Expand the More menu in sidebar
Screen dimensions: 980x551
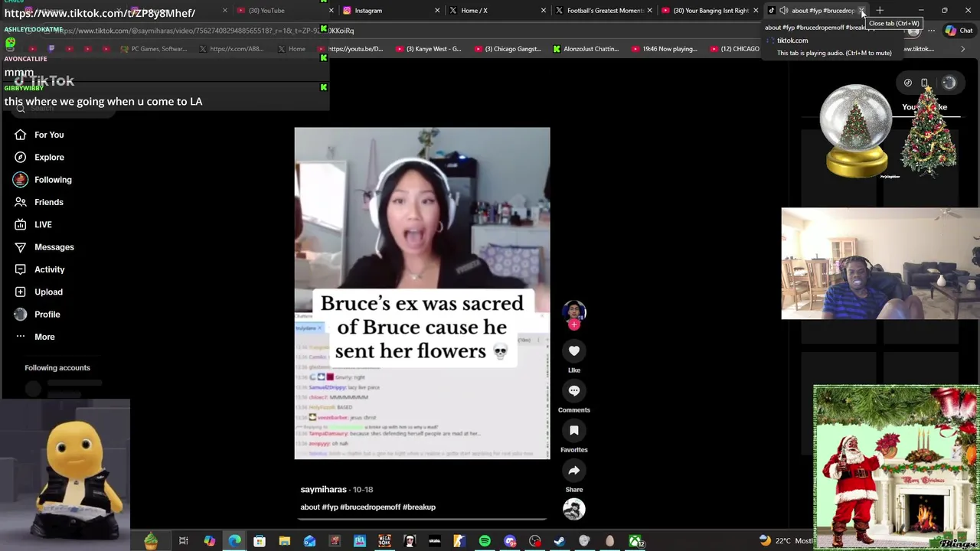coord(34,337)
